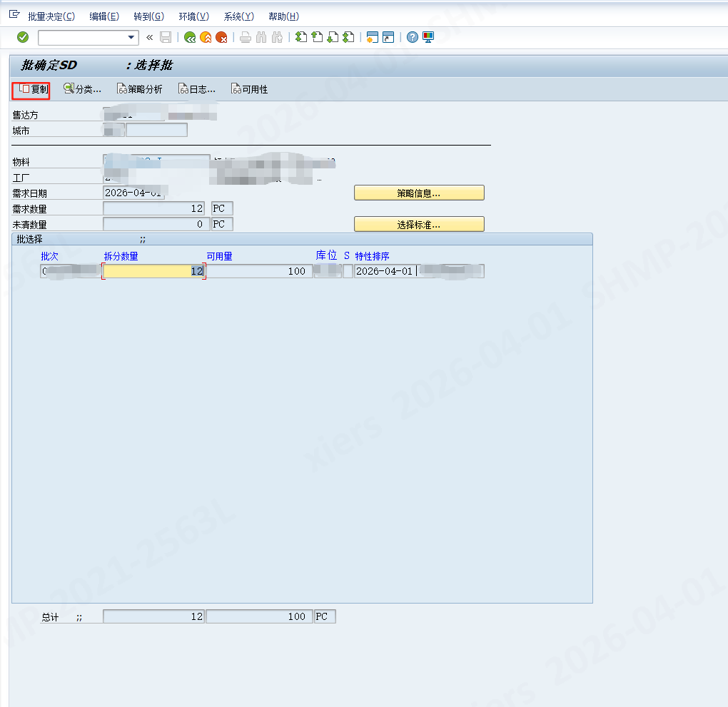Create a new session icon
Viewport: 728px width, 707px height.
[373, 37]
